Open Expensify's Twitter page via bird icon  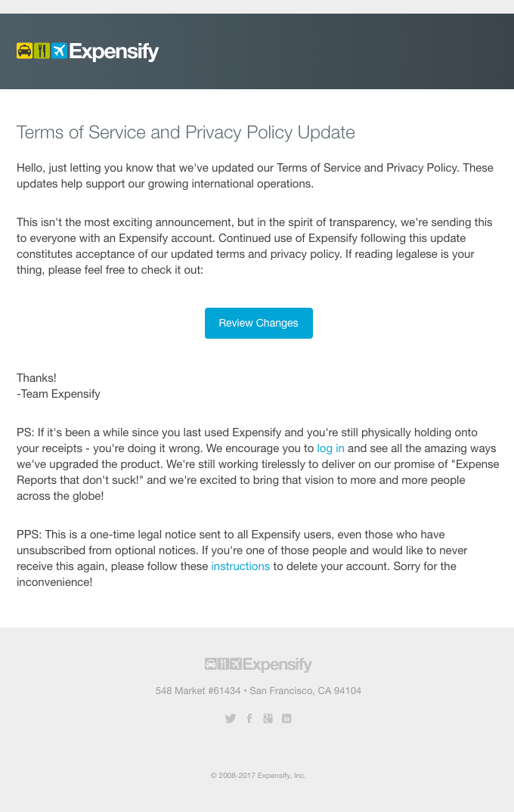tap(231, 718)
